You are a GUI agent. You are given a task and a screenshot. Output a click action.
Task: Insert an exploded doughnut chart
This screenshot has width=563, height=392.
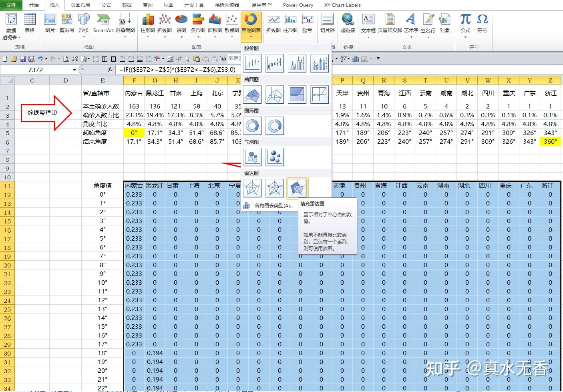point(275,126)
